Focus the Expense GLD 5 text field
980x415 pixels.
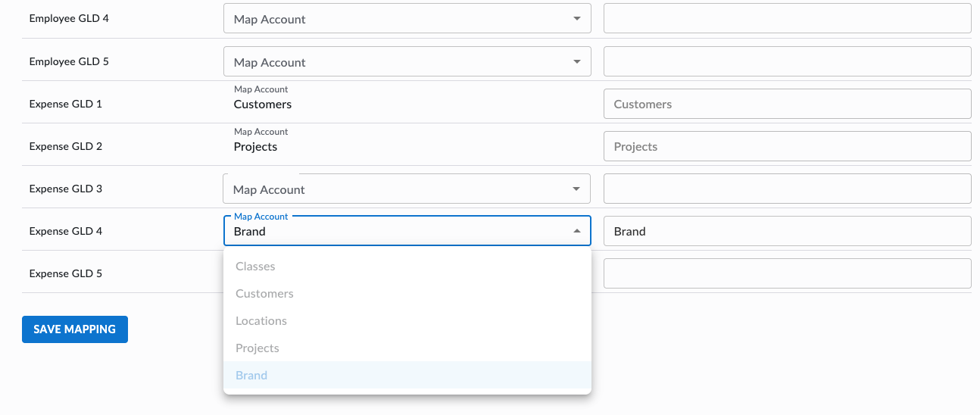point(788,273)
